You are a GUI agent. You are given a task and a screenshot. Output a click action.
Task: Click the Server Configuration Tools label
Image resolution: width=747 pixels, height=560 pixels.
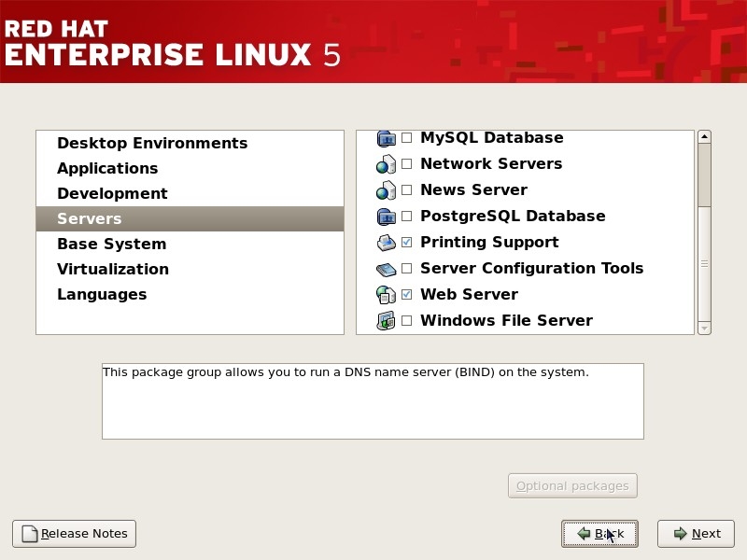click(531, 269)
